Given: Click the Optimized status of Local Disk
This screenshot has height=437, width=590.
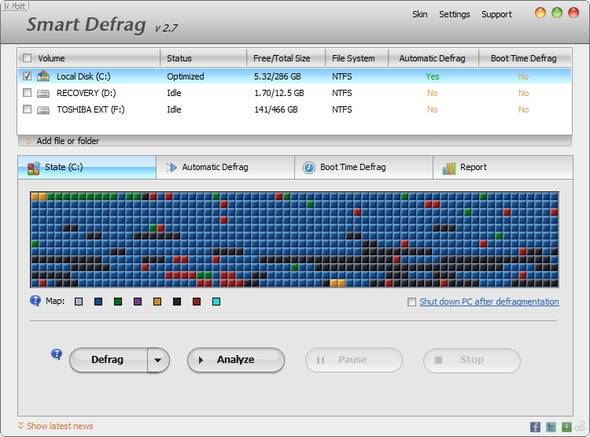Looking at the screenshot, I should 186,76.
